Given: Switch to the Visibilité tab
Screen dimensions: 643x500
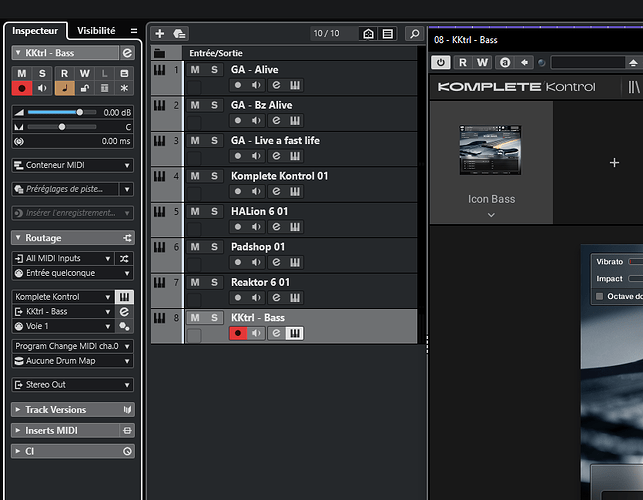Looking at the screenshot, I should [96, 32].
